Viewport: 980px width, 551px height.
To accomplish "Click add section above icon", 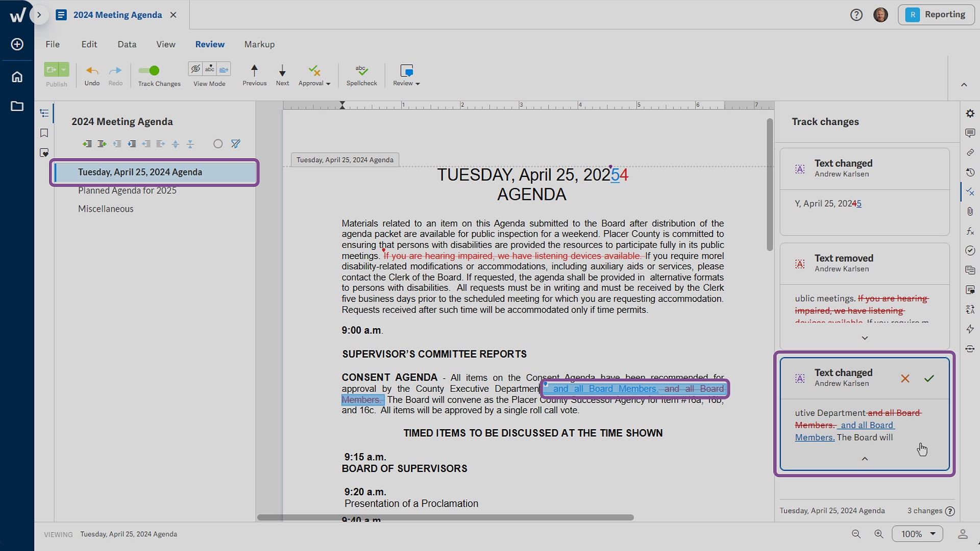I will [x=87, y=144].
